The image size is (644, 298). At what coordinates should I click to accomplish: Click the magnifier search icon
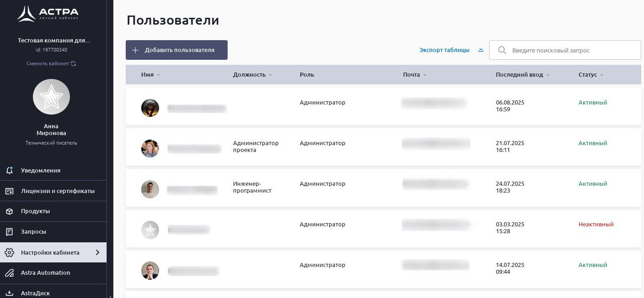502,50
